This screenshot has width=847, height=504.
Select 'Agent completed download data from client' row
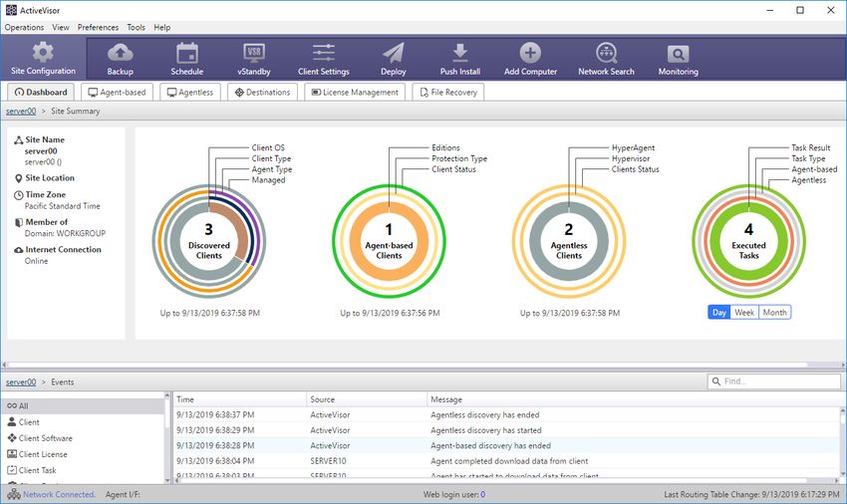[x=505, y=461]
